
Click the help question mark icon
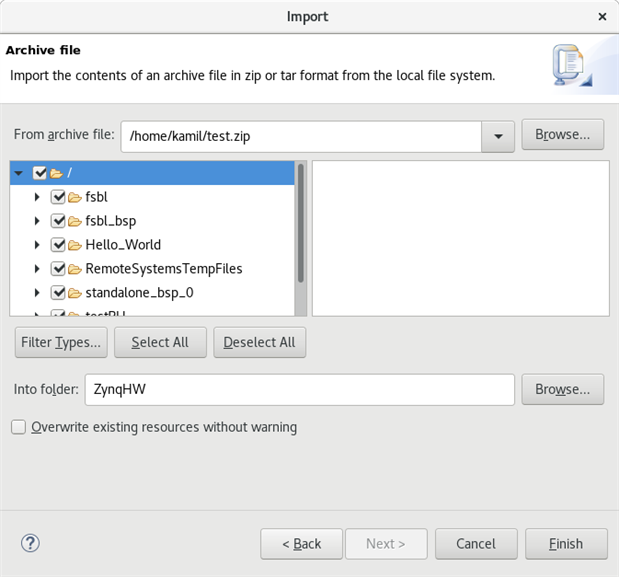[x=30, y=543]
